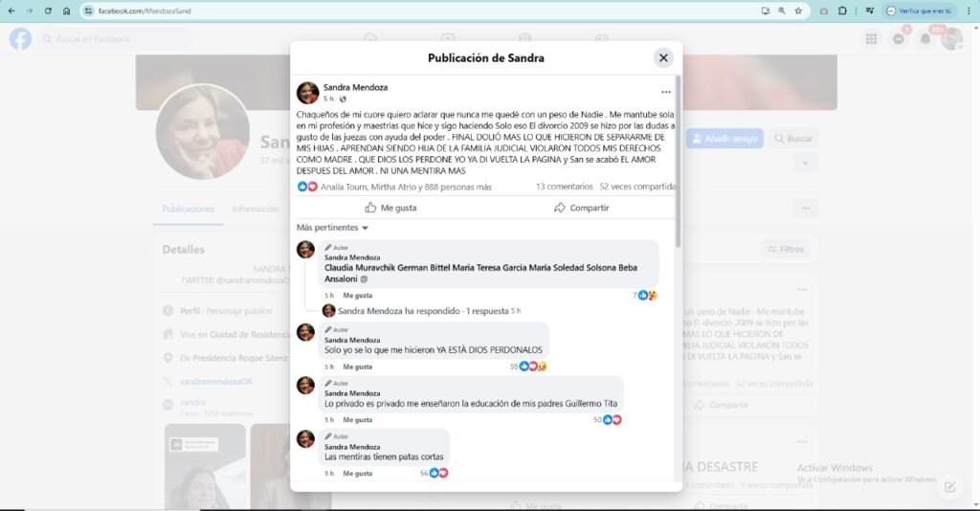
Task: Open the 13 comentarios link
Action: [x=565, y=187]
